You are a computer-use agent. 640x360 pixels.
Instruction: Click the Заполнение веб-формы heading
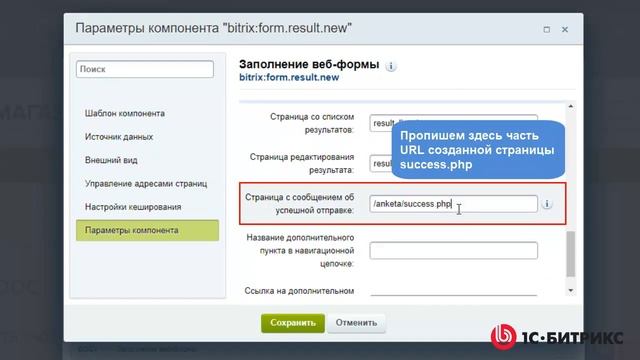[309, 64]
